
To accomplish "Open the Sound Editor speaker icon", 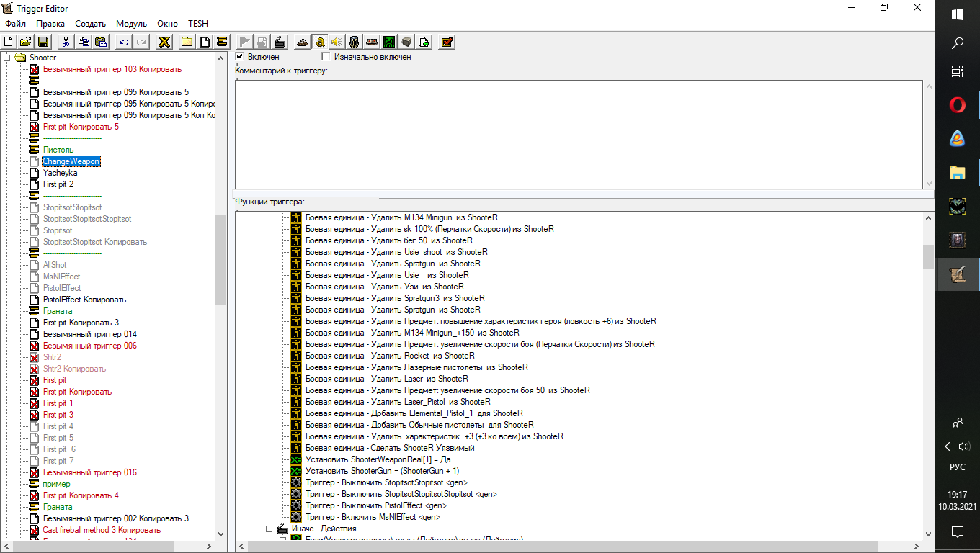I will pyautogui.click(x=337, y=42).
